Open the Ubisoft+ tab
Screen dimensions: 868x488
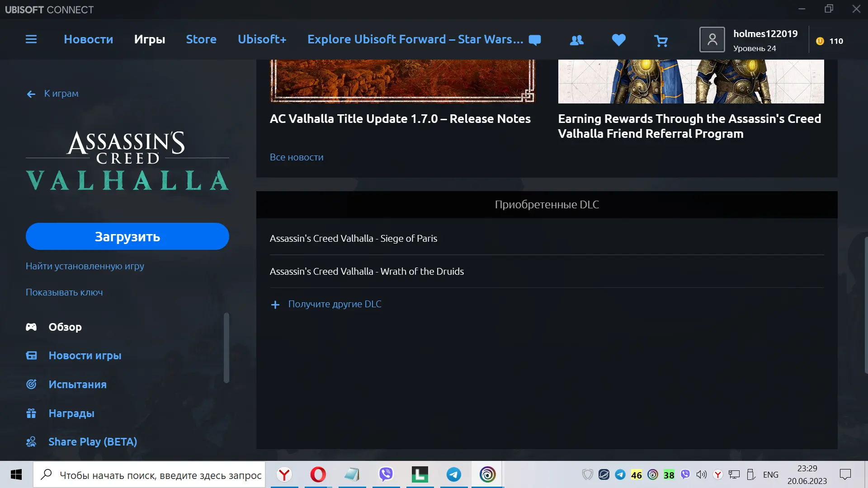coord(262,39)
